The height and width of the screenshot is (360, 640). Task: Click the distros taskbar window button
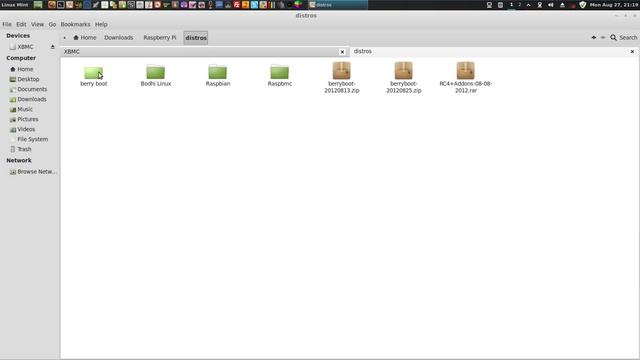(337, 5)
